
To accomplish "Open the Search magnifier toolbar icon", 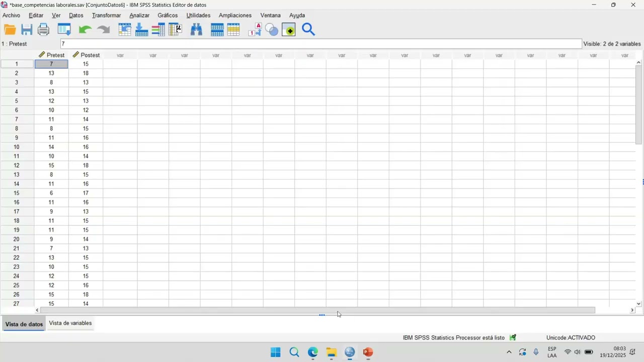I will coord(308,30).
